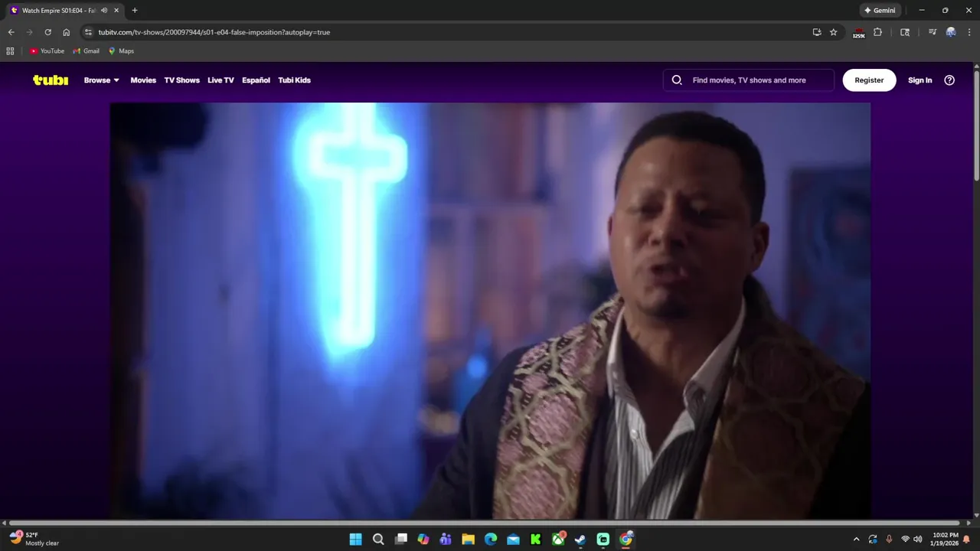Open the Chrome profile avatar
Viewport: 980px width, 551px height.
pos(951,32)
